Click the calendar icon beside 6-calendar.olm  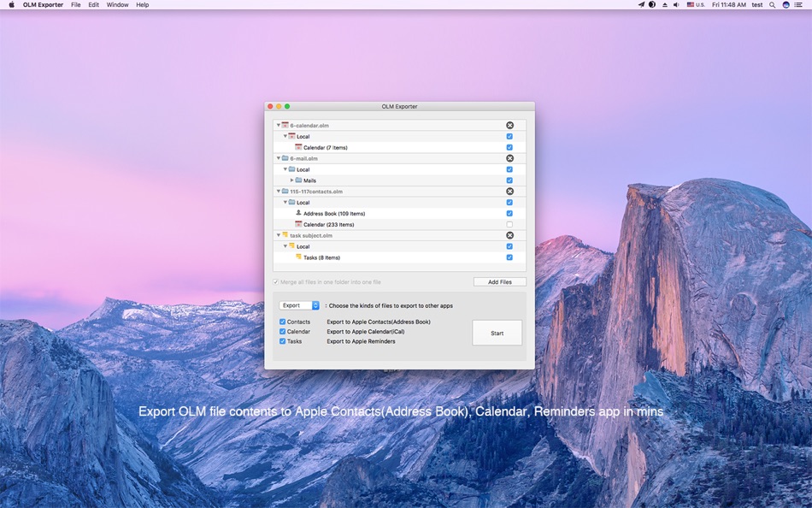pyautogui.click(x=285, y=125)
